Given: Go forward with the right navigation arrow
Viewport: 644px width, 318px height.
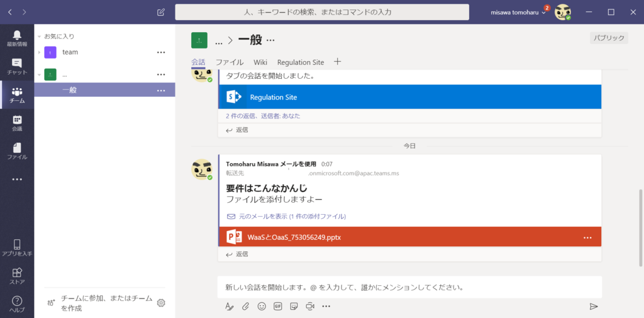Looking at the screenshot, I should (x=25, y=12).
